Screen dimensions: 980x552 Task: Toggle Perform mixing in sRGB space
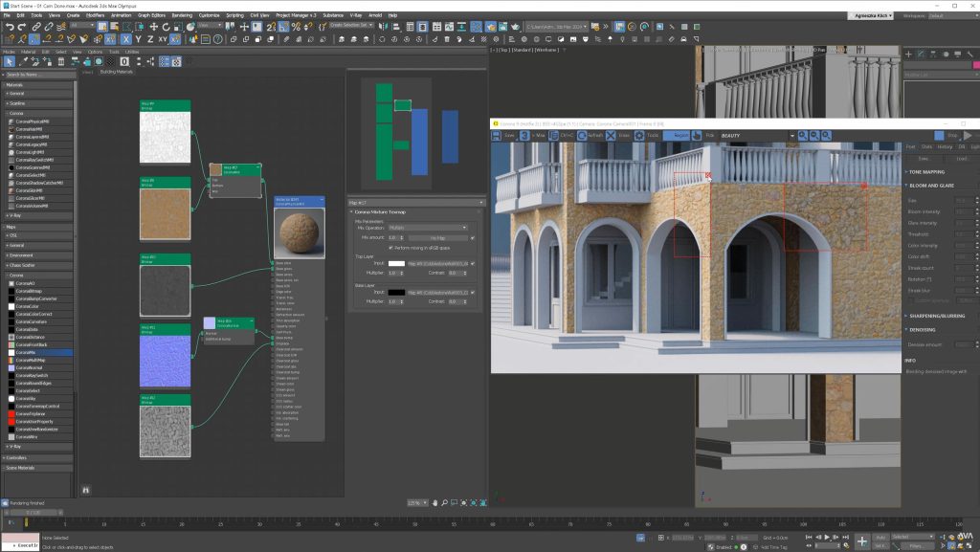click(x=390, y=247)
